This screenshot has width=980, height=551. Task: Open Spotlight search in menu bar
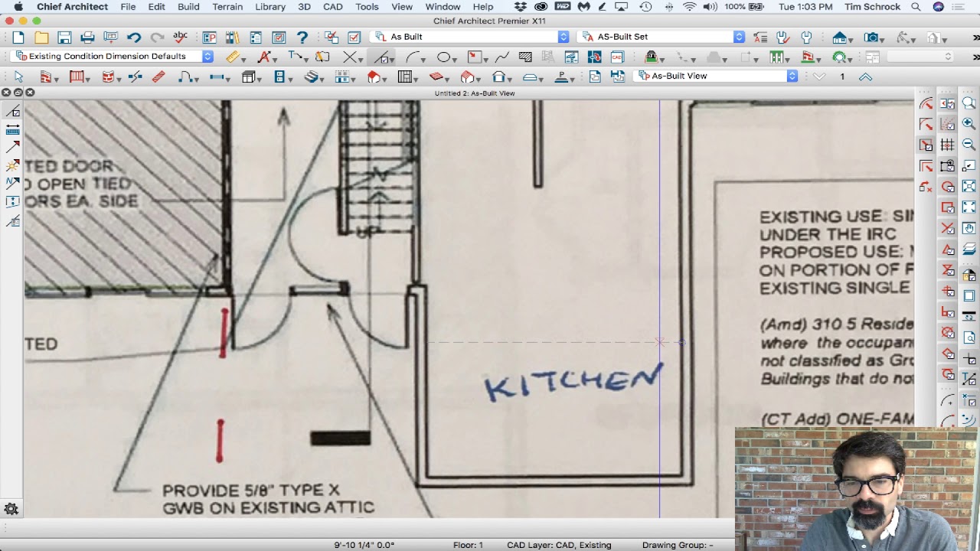click(x=916, y=7)
